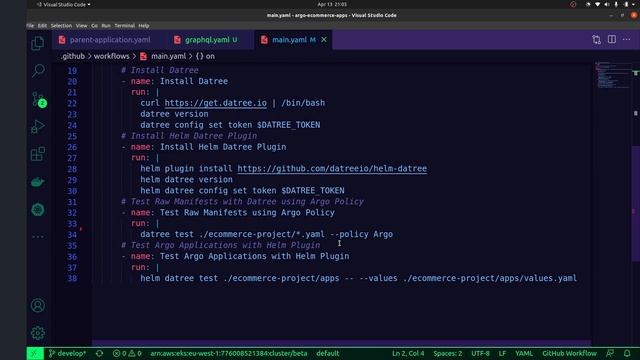Open the Terminal menu

(124, 26)
